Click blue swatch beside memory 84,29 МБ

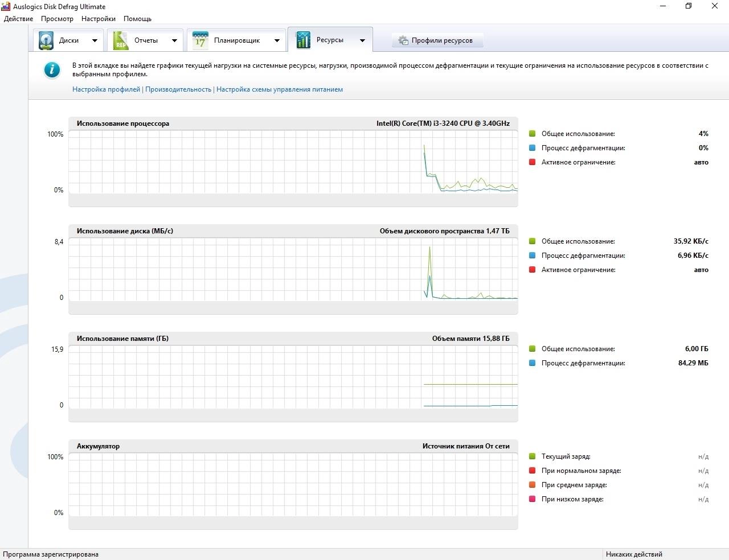pyautogui.click(x=533, y=363)
